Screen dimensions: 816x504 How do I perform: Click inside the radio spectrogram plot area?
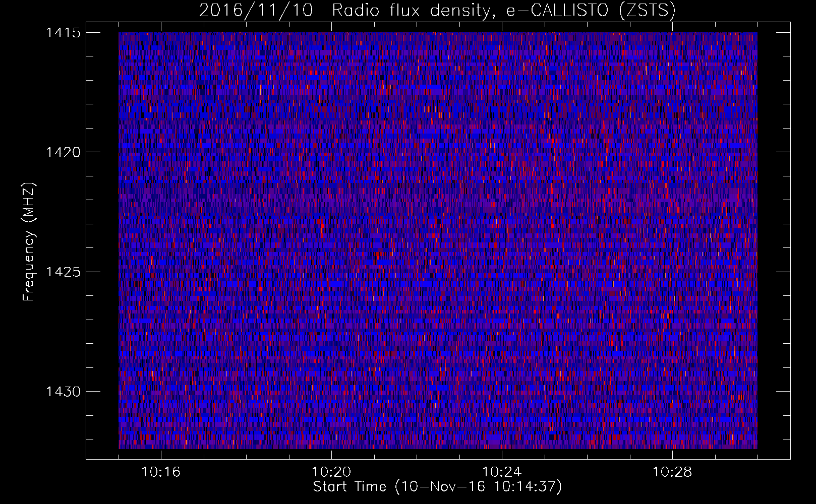tap(438, 240)
